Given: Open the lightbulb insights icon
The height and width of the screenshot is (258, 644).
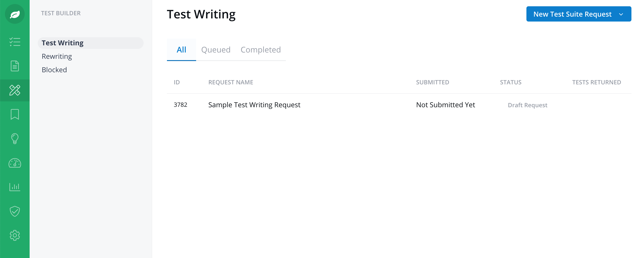Looking at the screenshot, I should (x=15, y=138).
